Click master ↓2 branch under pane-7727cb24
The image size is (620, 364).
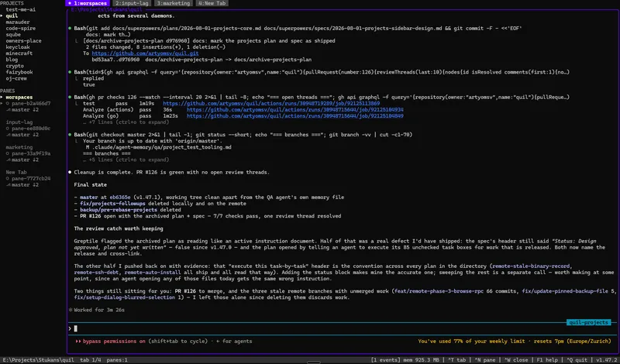point(25,185)
